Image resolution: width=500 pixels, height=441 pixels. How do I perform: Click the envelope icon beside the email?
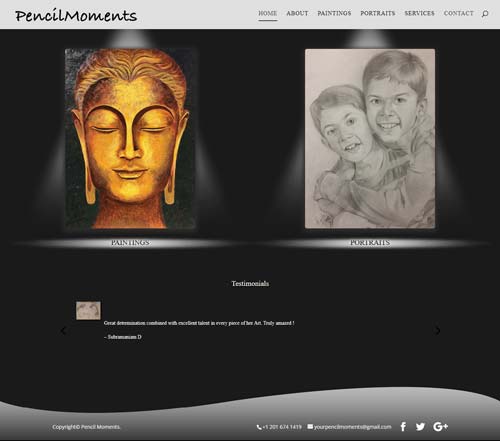[310, 426]
